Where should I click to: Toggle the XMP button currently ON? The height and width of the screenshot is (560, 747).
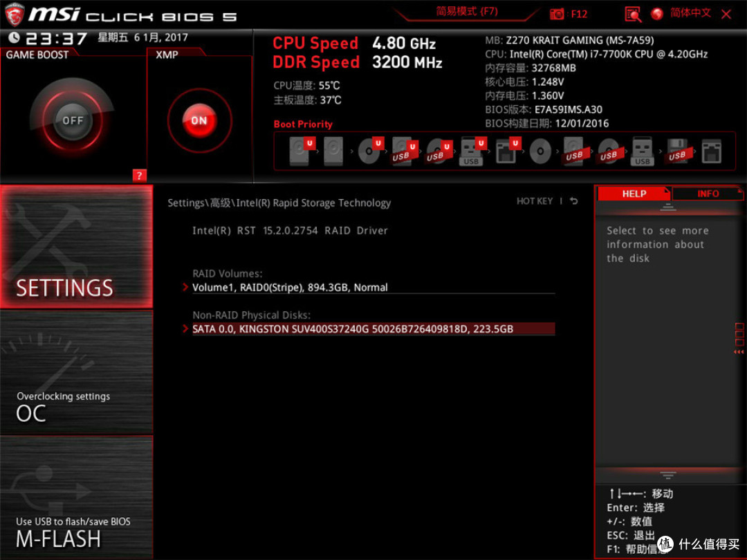(x=199, y=120)
